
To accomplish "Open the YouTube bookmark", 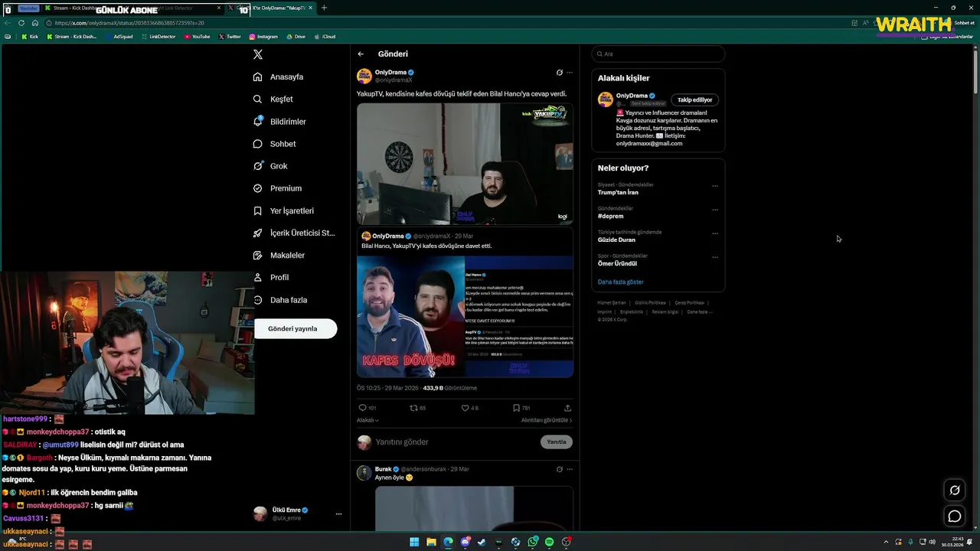I will click(x=197, y=37).
